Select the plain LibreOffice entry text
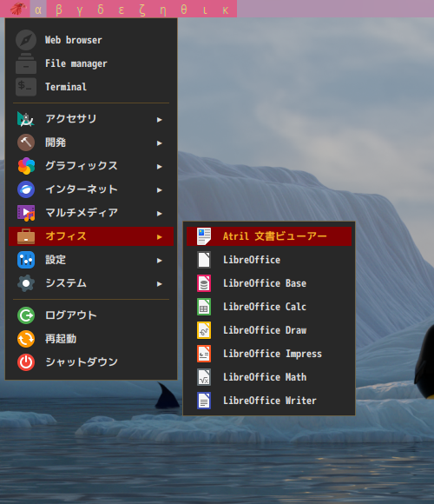Viewport: 434px width, 504px height. click(x=252, y=260)
